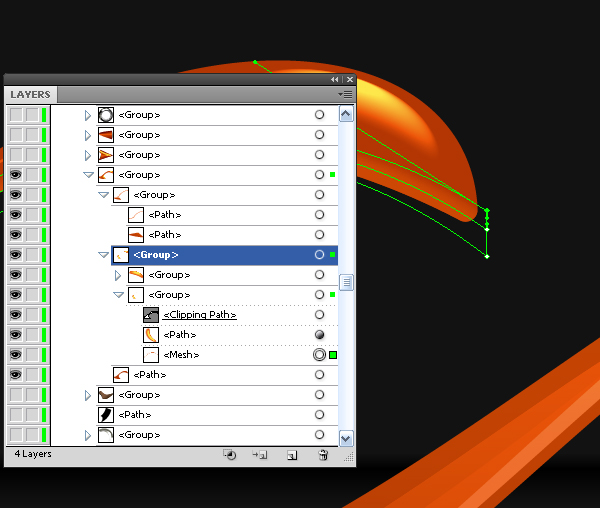Collapse the Group containing the Clipping Path

119,295
